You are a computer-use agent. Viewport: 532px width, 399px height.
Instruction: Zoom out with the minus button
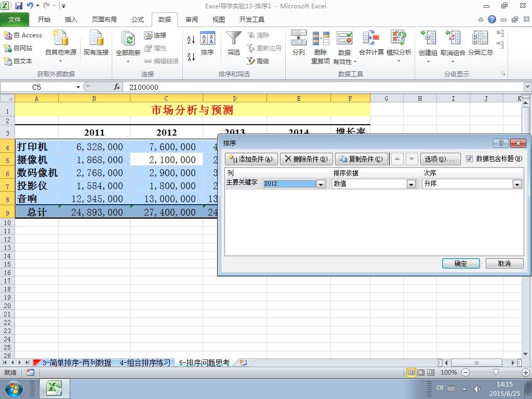(x=465, y=372)
